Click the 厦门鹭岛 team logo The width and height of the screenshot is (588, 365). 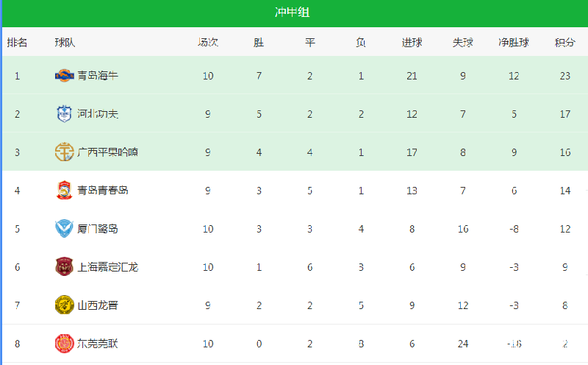point(64,229)
